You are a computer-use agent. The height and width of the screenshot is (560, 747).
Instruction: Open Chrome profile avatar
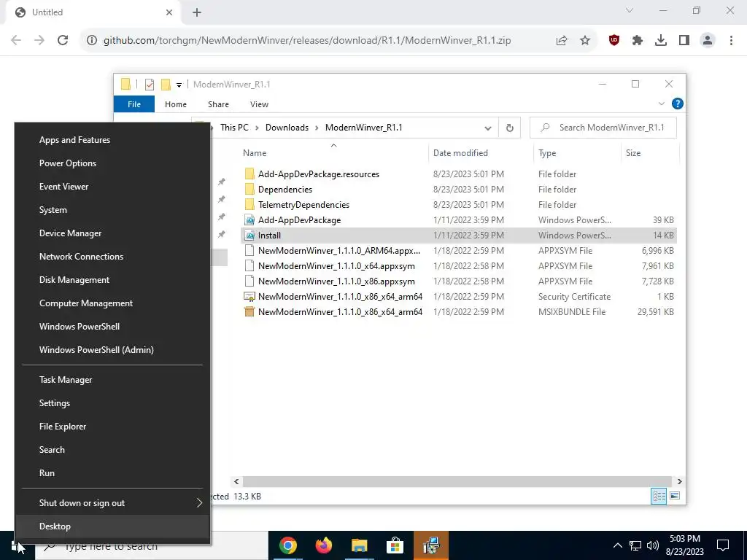coord(708,41)
